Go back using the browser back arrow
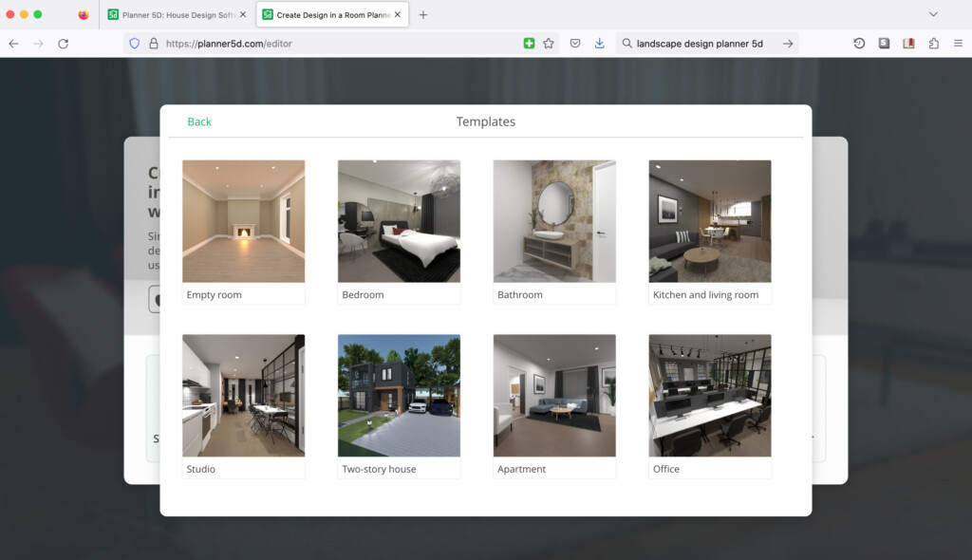Screen dimensions: 972x560 pos(13,44)
